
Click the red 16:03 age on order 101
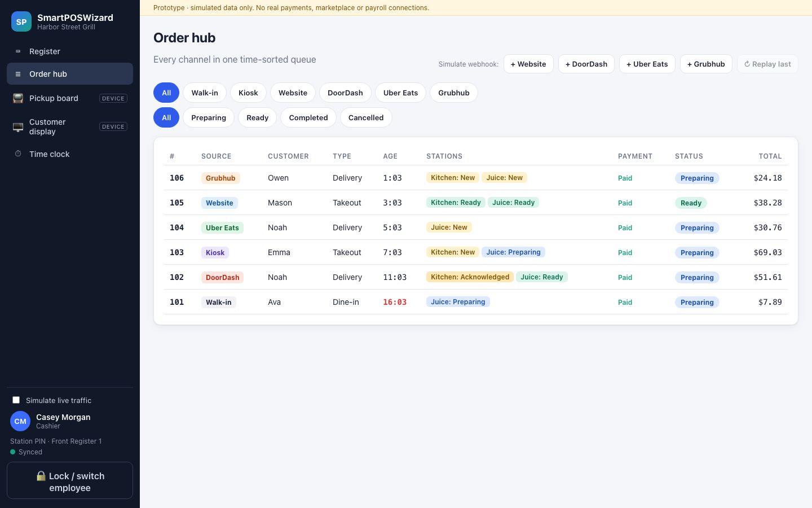395,302
